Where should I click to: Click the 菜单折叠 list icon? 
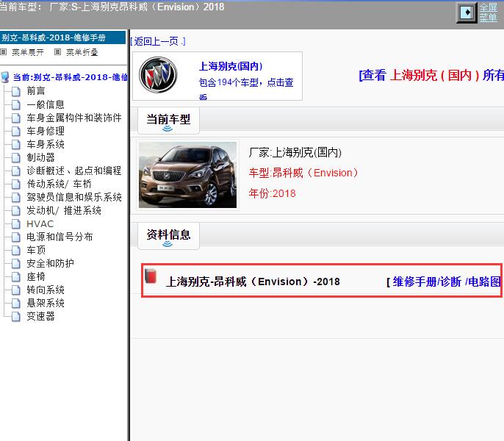[57, 51]
